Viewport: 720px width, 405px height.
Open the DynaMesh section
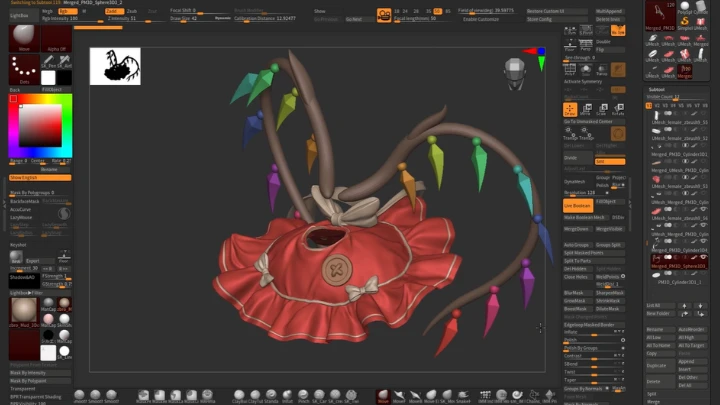[575, 181]
